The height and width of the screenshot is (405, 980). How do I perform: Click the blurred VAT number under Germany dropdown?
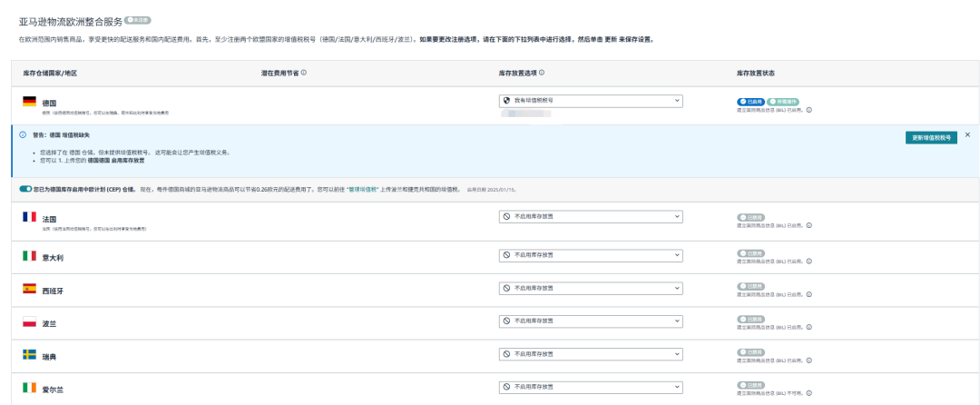pos(525,114)
